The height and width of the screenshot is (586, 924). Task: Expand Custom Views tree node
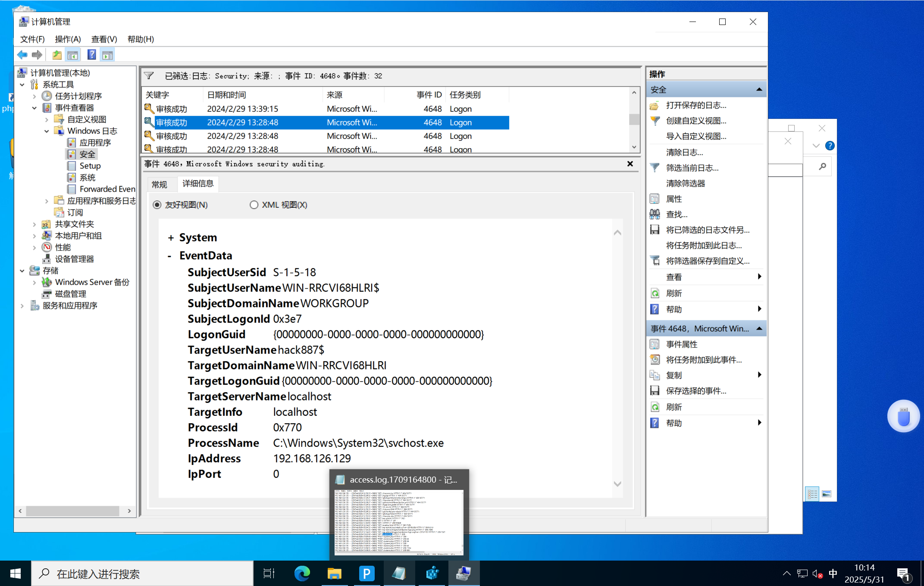point(47,119)
